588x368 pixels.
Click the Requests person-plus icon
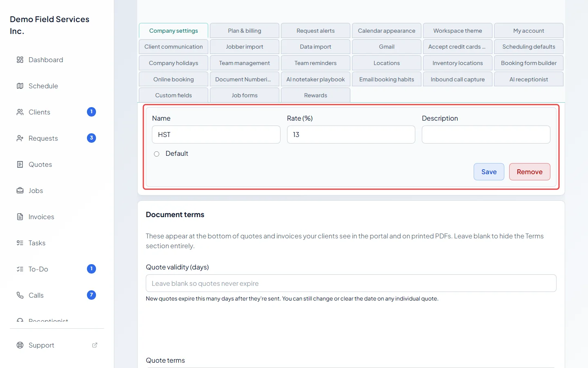[x=20, y=138]
